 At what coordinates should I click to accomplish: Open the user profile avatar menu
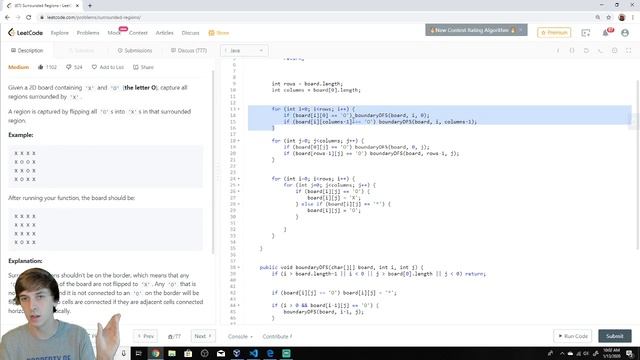coord(625,33)
